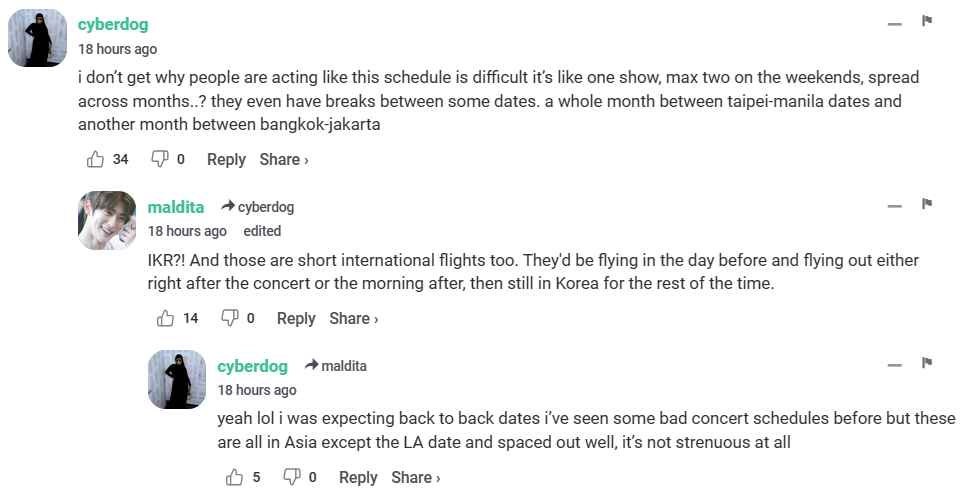Open Share menu on cyberdog's first comment
Screen dimensions: 969x494
click(x=284, y=159)
